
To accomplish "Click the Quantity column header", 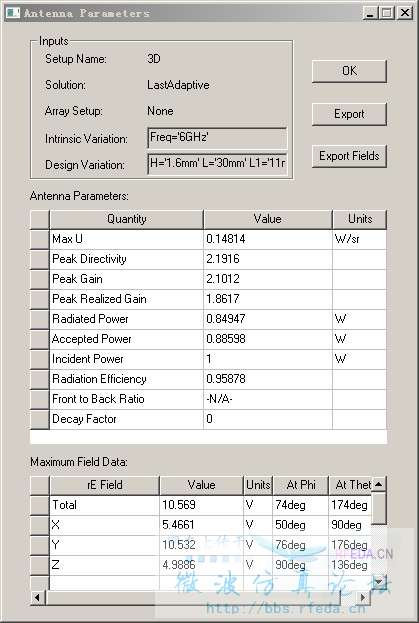I will coord(126,219).
